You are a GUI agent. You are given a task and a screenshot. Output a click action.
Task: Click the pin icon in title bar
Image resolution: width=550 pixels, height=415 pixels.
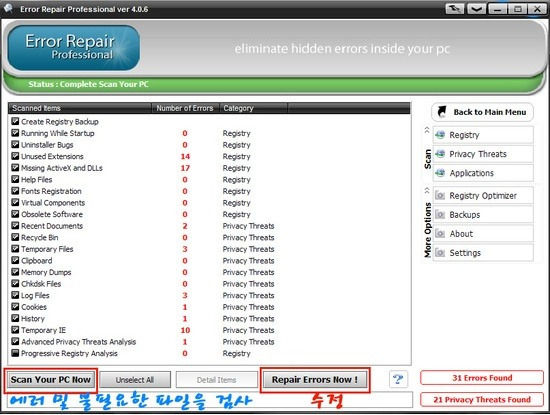click(455, 9)
